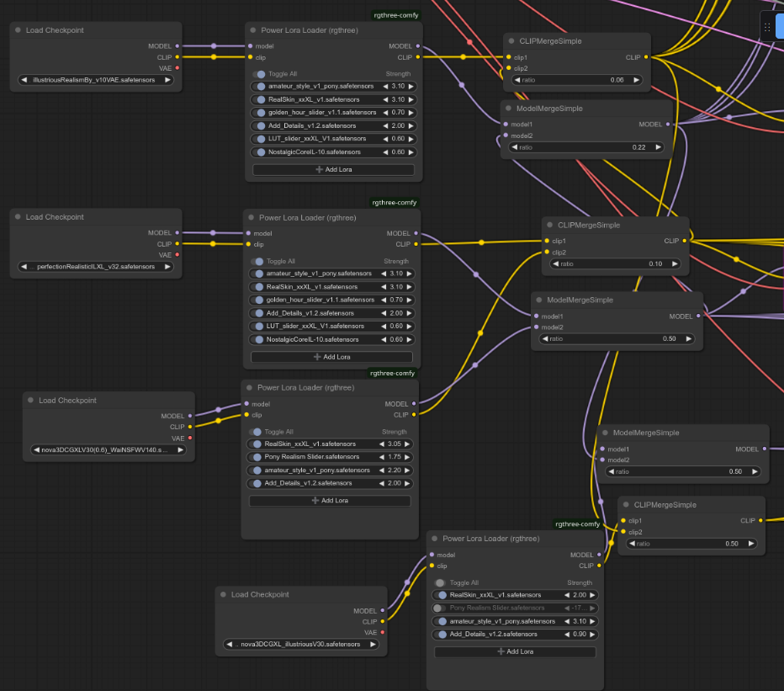
Task: Click right arrow on CLIPMergeSimple ratio 0.06
Action: click(x=636, y=80)
